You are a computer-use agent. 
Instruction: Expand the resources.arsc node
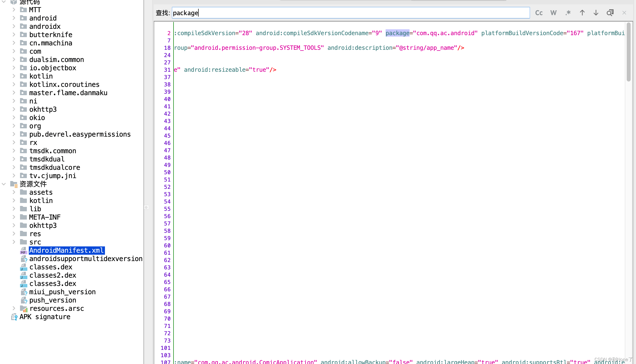14,309
